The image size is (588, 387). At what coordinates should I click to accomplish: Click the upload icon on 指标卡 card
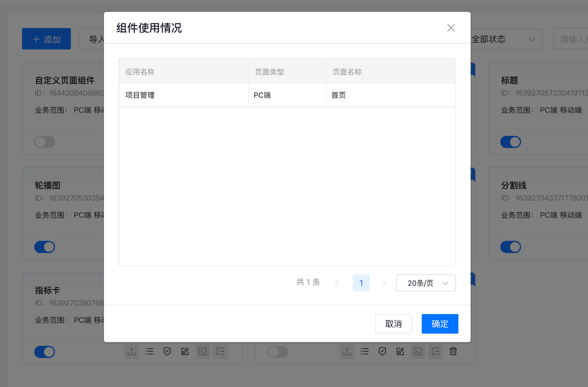tap(131, 352)
